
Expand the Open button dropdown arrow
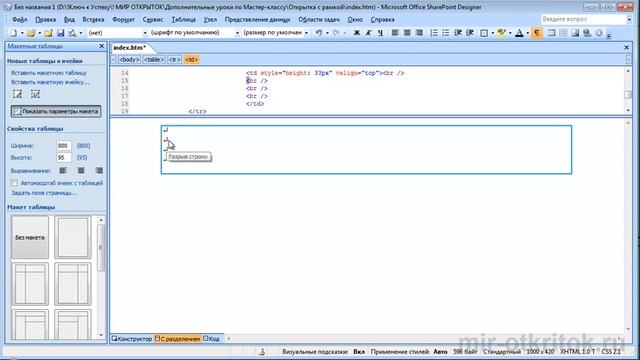pyautogui.click(x=40, y=33)
